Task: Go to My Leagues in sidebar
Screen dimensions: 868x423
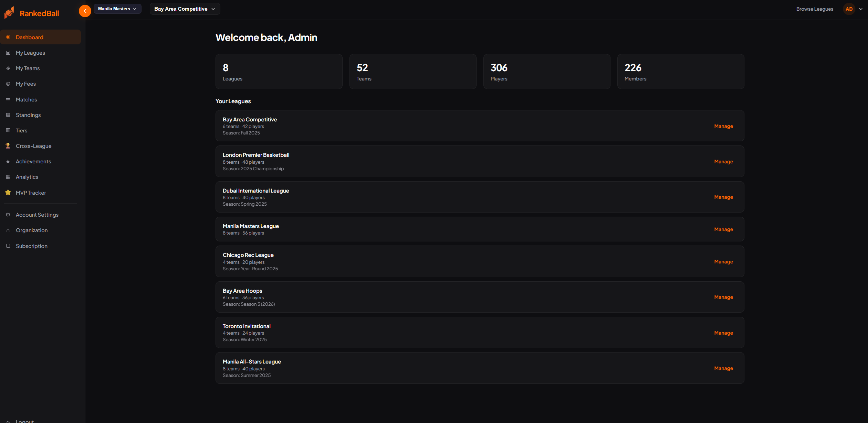Action: pyautogui.click(x=30, y=53)
